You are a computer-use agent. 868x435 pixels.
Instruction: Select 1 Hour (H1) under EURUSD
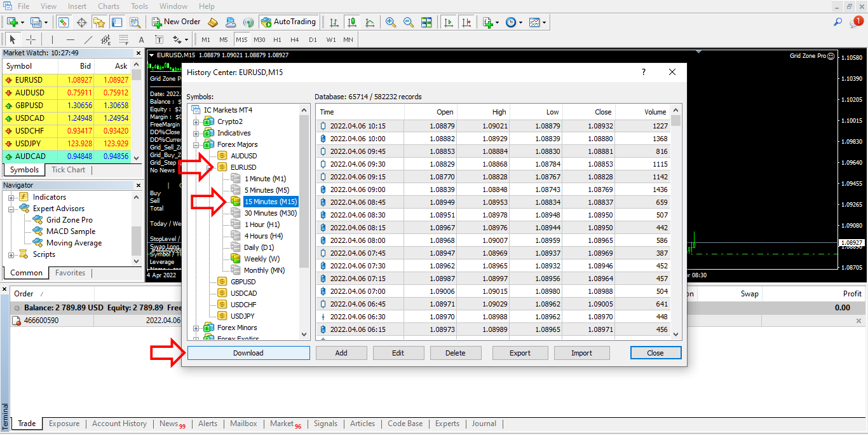[262, 224]
